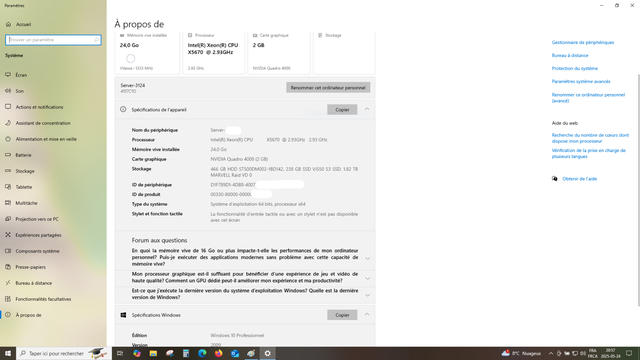Go to Actions et notifications
Screen dimensions: 640x360
click(39, 107)
